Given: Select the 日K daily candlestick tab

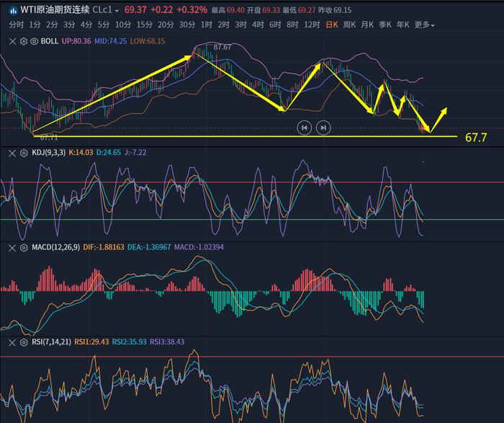Looking at the screenshot, I should pyautogui.click(x=332, y=25).
